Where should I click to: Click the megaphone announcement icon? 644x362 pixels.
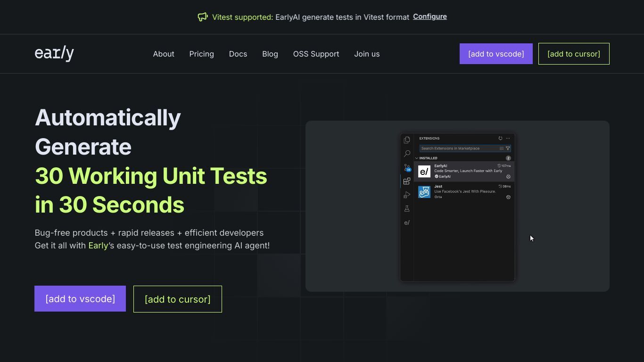pyautogui.click(x=203, y=17)
